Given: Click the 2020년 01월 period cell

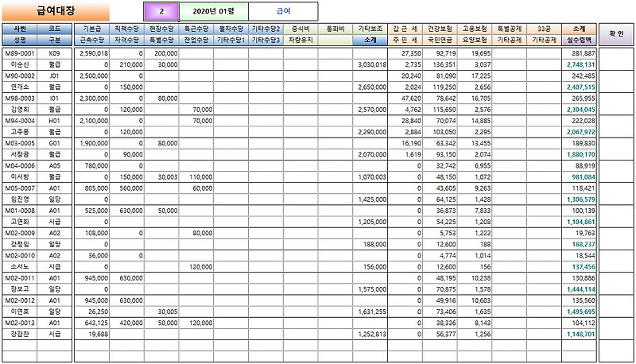Looking at the screenshot, I should tap(213, 11).
